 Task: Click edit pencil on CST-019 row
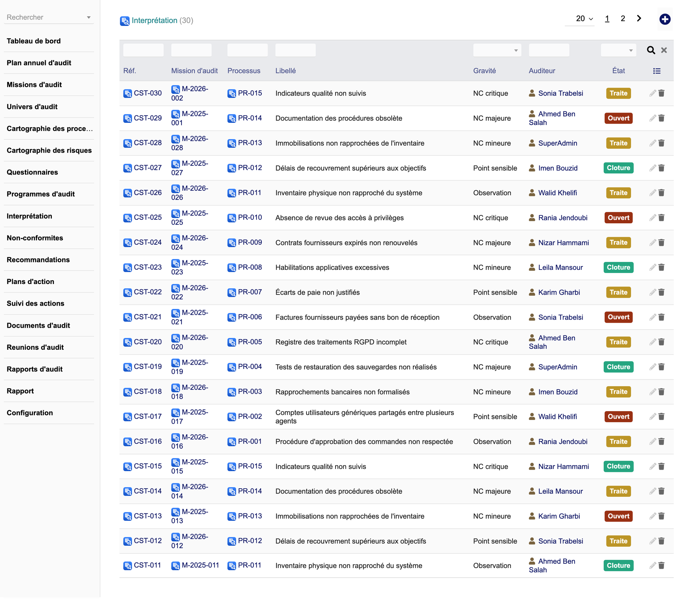point(652,367)
